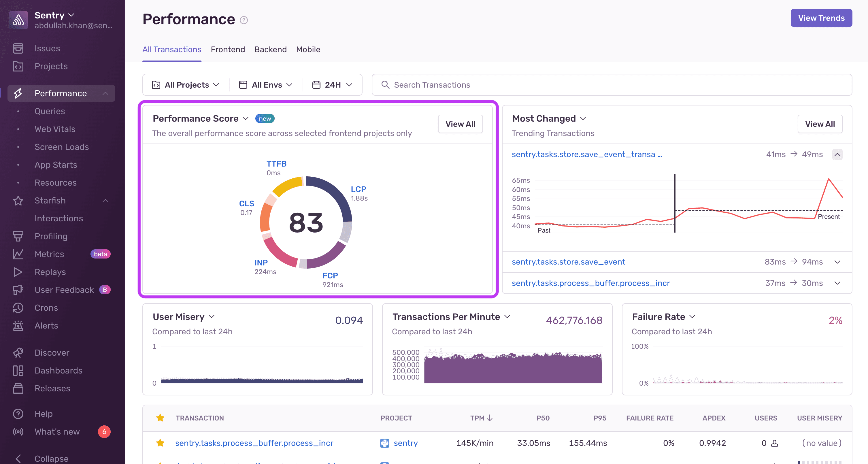Expand the sentry.tasks.store.save_event trend row chevron
The width and height of the screenshot is (868, 464).
pyautogui.click(x=838, y=262)
